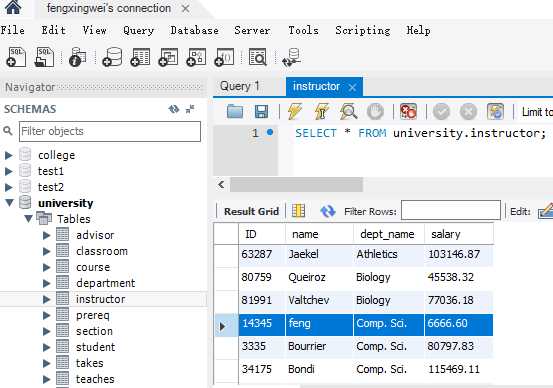Create a new SQL tab icon
Screen dimensions: 553x388
[16, 57]
